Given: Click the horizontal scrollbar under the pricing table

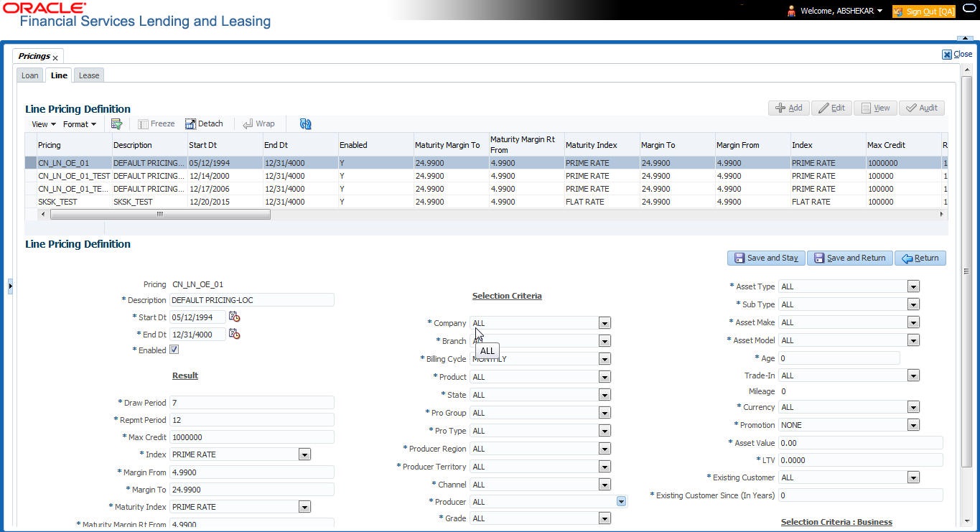Looking at the screenshot, I should [x=159, y=215].
